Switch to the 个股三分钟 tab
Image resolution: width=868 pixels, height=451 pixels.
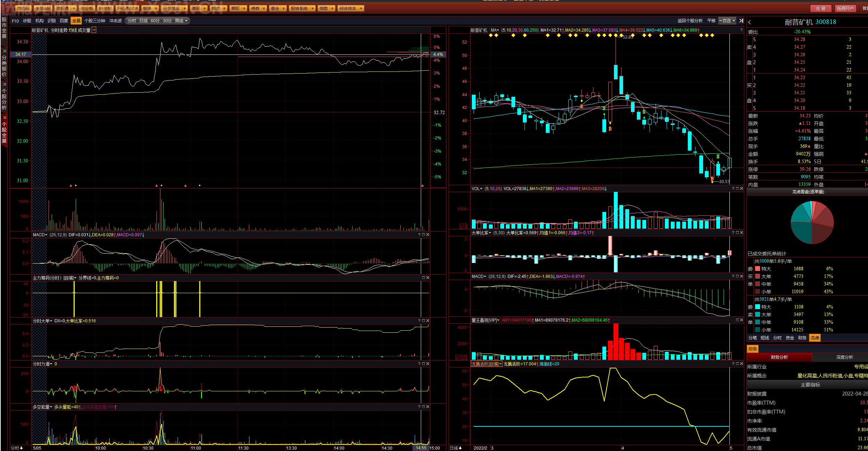click(95, 21)
